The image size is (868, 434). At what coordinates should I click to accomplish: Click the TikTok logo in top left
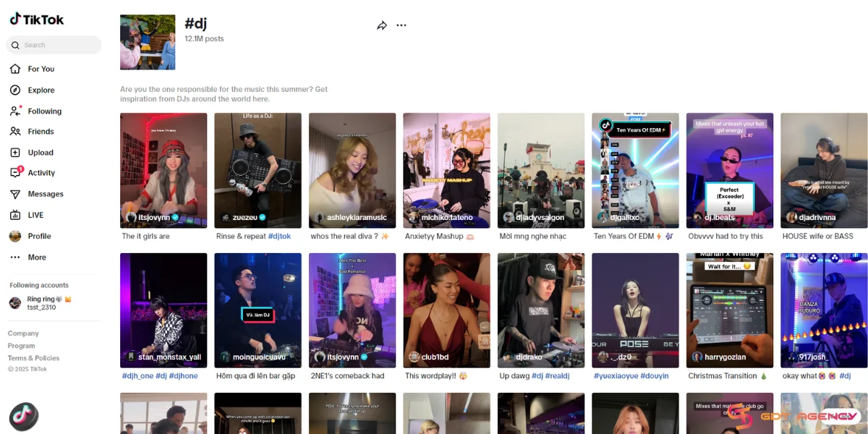coord(36,20)
